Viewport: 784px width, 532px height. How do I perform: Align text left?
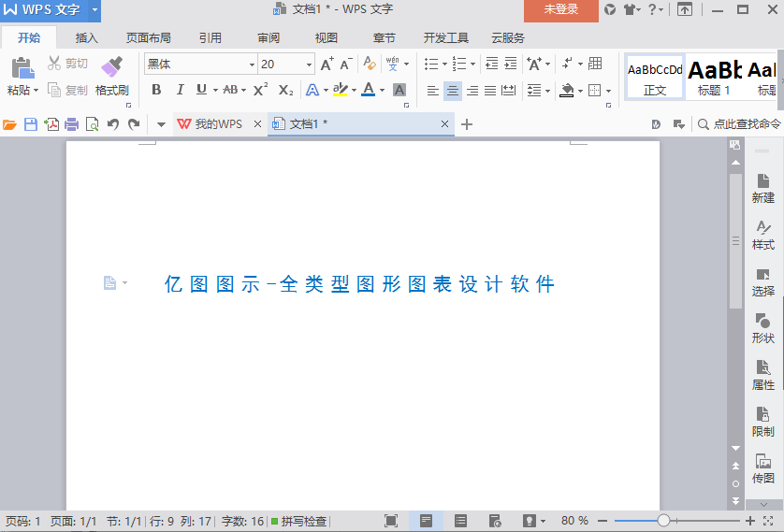tap(433, 91)
